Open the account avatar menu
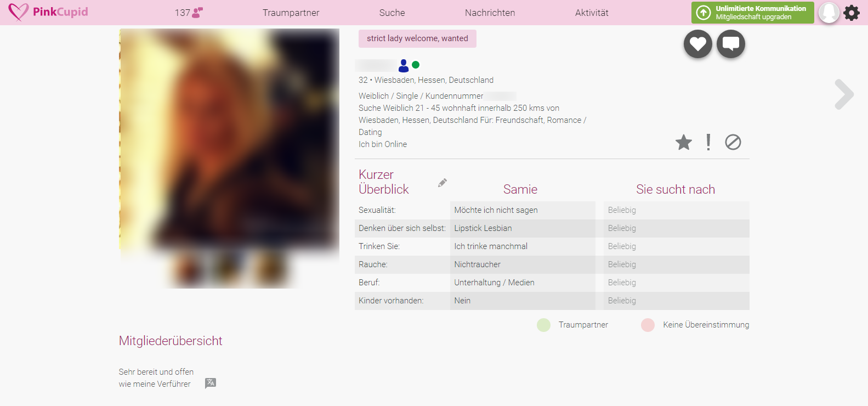Image resolution: width=868 pixels, height=406 pixels. point(829,12)
